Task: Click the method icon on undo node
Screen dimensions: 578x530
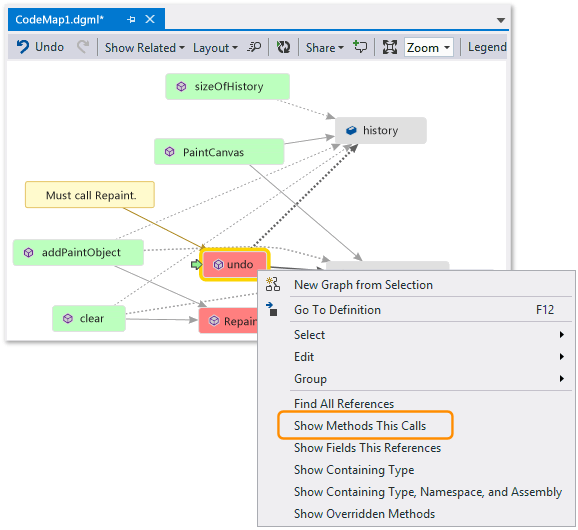Action: coord(219,264)
